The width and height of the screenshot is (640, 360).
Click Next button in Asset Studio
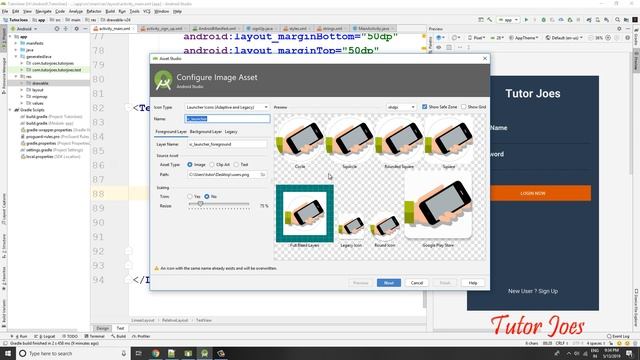tap(389, 283)
